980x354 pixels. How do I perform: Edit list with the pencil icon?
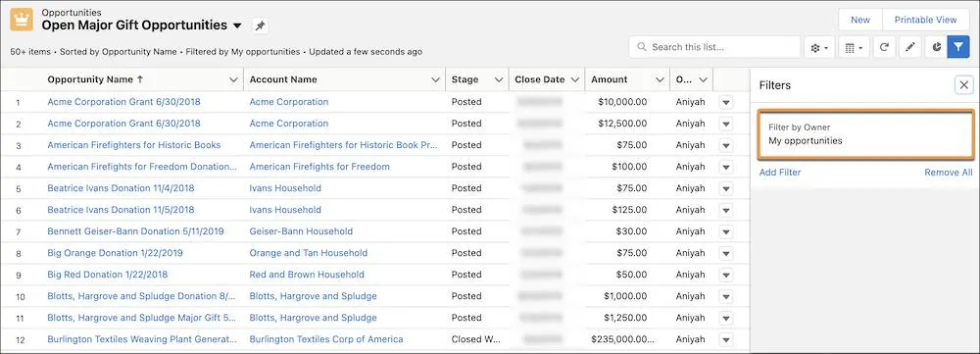(910, 47)
